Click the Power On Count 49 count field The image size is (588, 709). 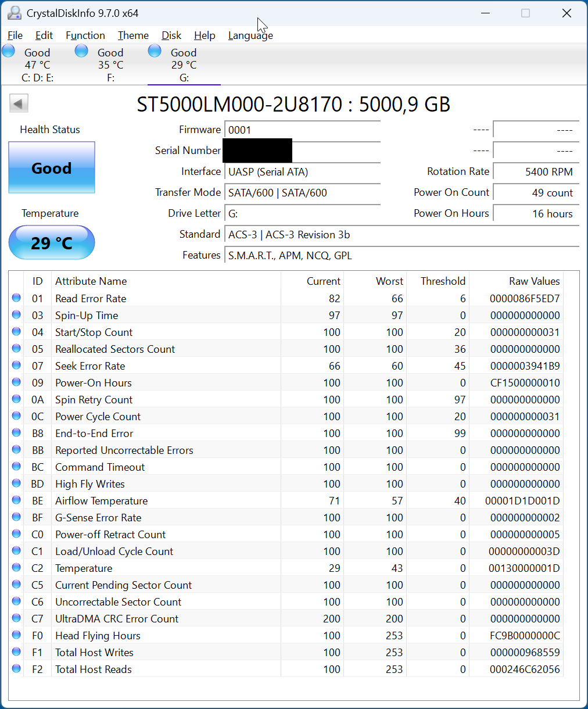[536, 192]
